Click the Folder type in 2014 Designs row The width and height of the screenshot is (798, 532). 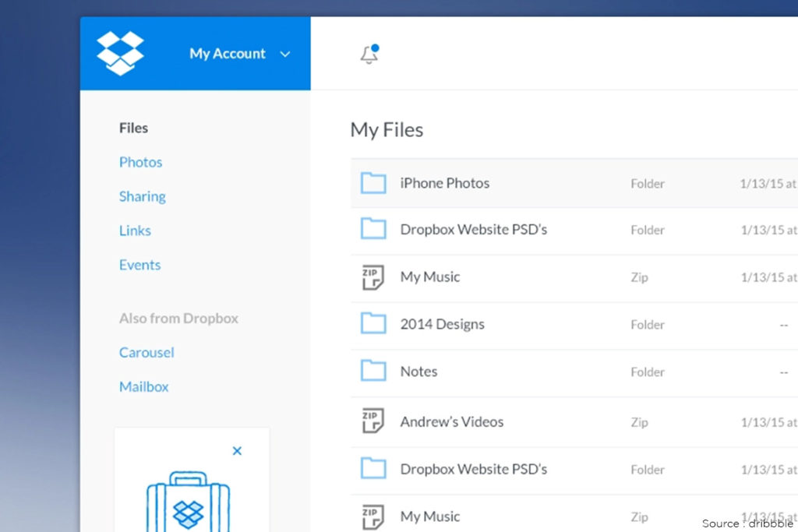pos(648,325)
